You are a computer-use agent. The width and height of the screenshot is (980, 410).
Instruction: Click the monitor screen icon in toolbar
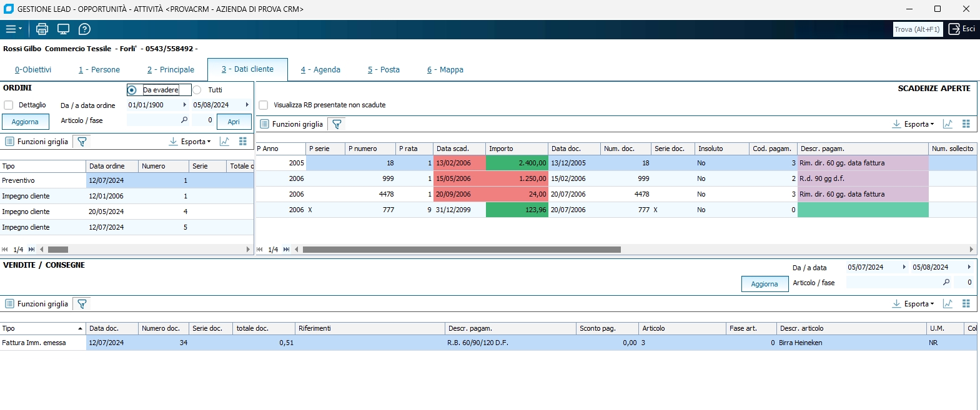(x=63, y=29)
